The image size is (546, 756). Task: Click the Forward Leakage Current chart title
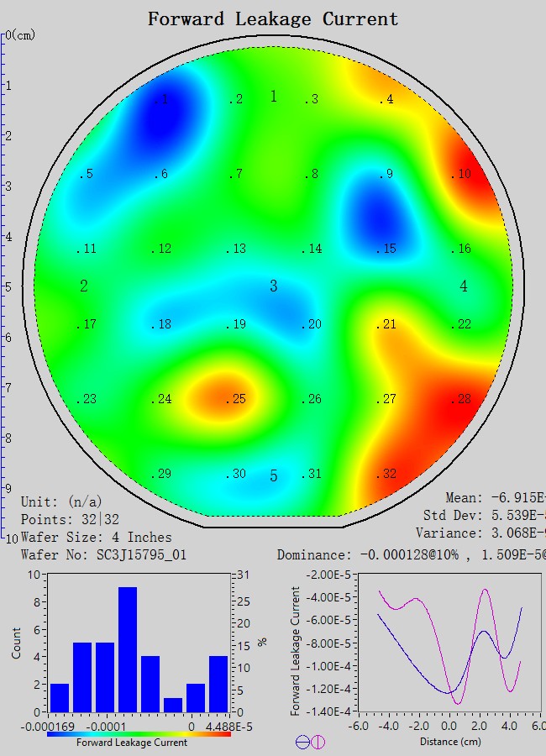(273, 18)
